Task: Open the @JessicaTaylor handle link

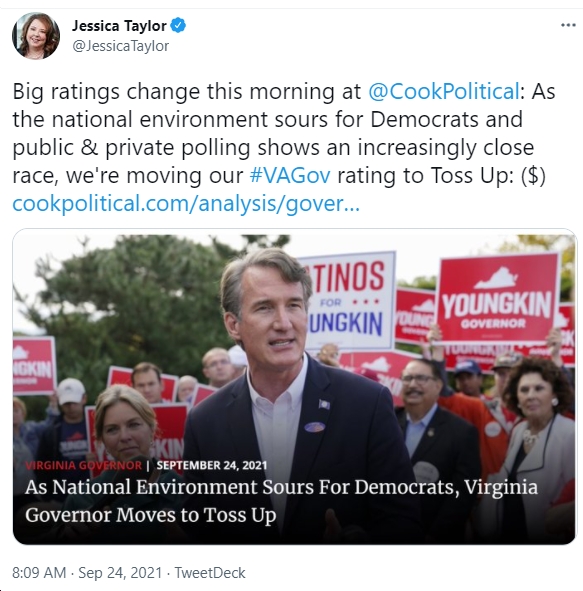Action: tap(120, 46)
